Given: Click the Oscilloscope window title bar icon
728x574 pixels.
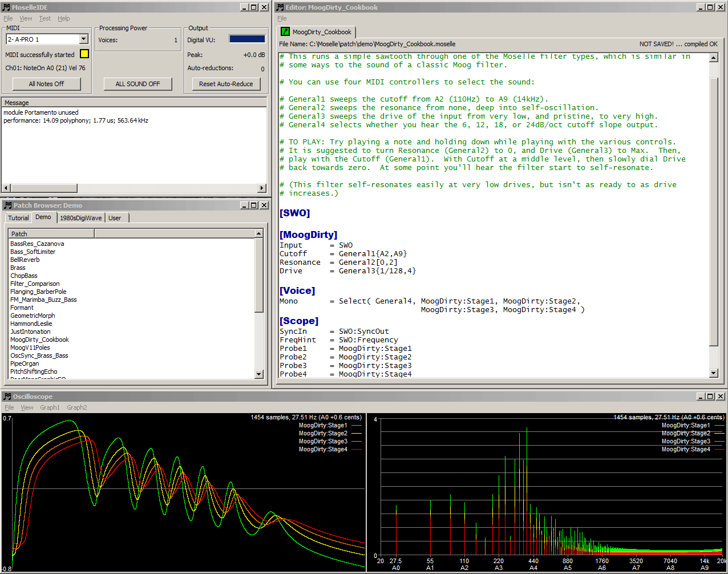Looking at the screenshot, I should (7, 397).
